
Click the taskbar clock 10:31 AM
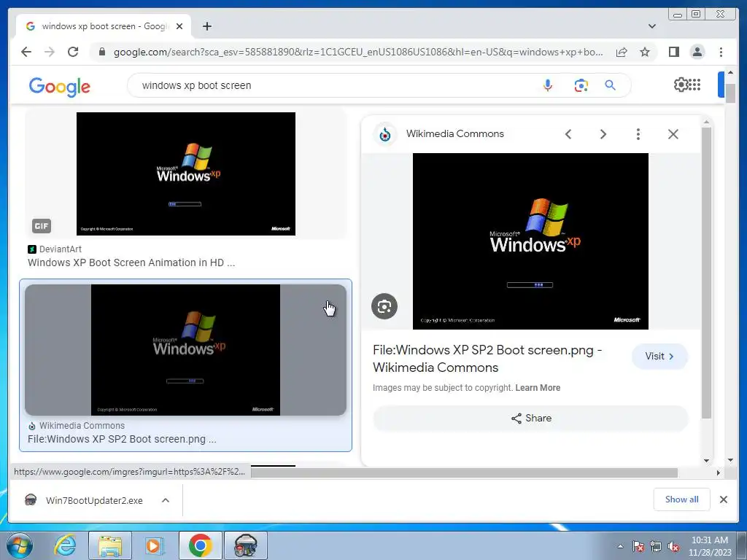click(709, 540)
